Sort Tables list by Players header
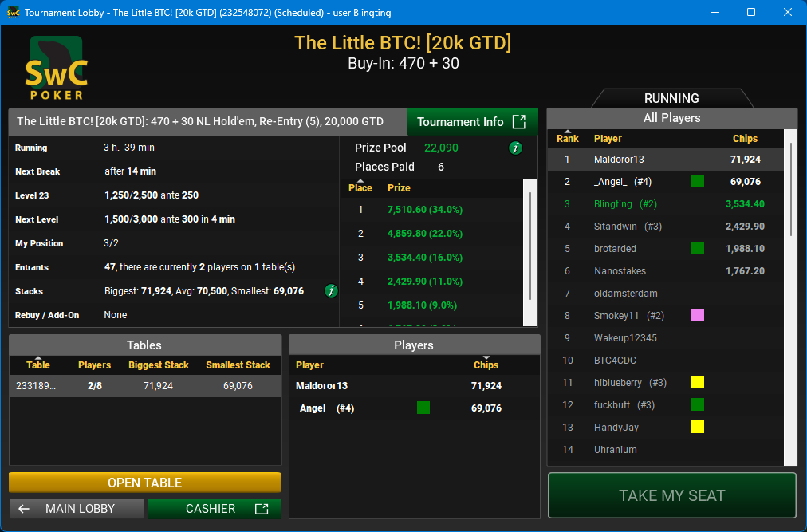 tap(94, 365)
